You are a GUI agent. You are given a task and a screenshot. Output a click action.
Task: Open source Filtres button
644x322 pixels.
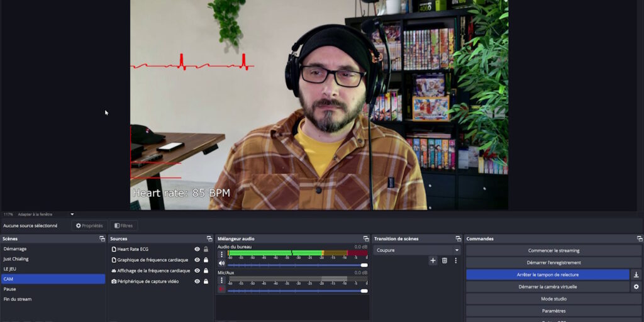(x=124, y=226)
